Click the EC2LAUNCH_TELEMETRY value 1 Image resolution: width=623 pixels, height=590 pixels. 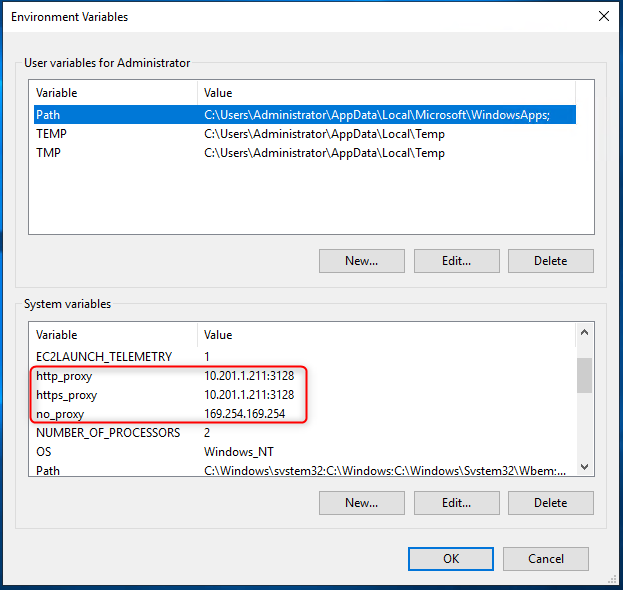pyautogui.click(x=207, y=357)
